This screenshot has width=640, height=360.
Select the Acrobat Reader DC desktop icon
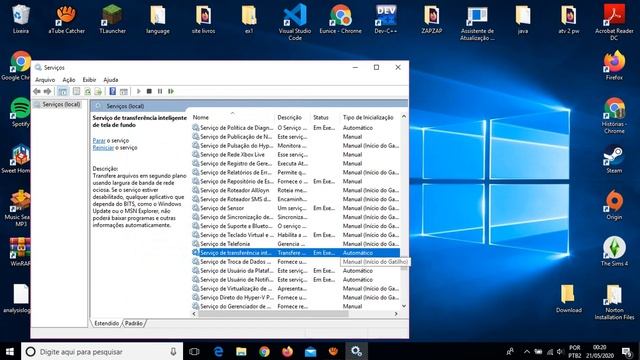[614, 22]
